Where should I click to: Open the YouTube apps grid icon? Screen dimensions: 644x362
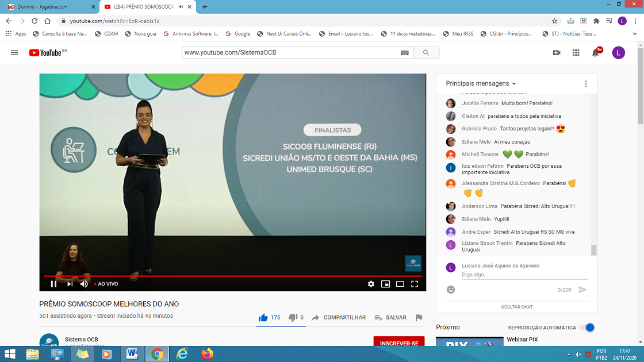click(x=576, y=53)
